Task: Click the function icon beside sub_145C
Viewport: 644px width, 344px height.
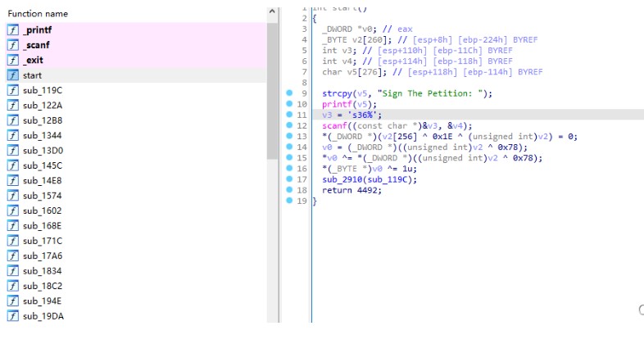Action: point(13,165)
